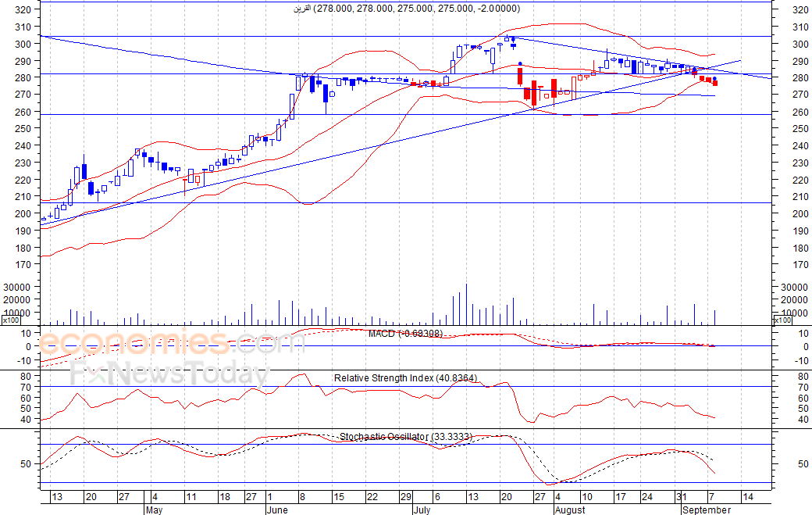Image resolution: width=812 pixels, height=515 pixels.
Task: Click the 30000 volume label on left axis
Action: pyautogui.click(x=18, y=287)
